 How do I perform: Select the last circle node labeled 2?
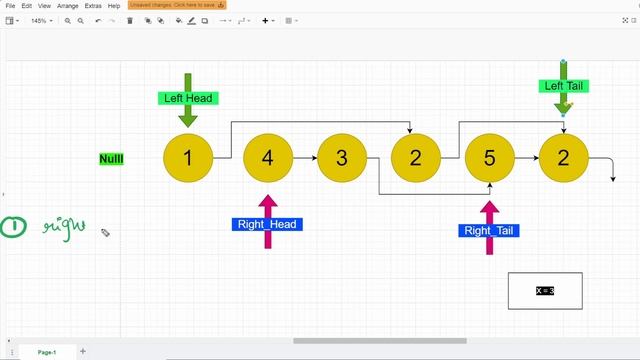click(564, 158)
